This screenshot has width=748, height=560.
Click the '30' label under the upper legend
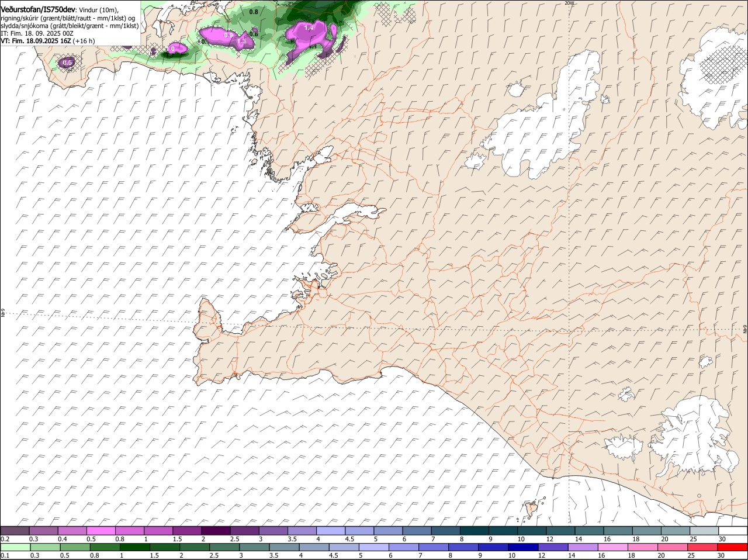[x=722, y=539]
